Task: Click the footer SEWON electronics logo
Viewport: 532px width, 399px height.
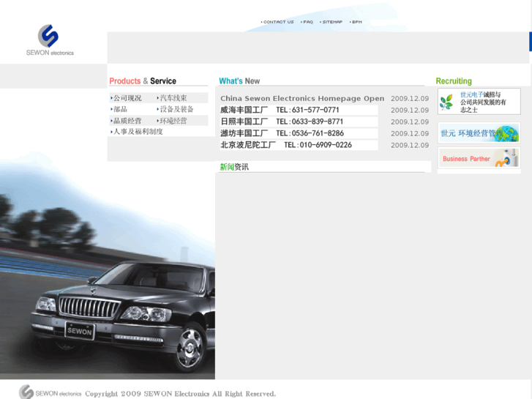Action: click(x=50, y=392)
